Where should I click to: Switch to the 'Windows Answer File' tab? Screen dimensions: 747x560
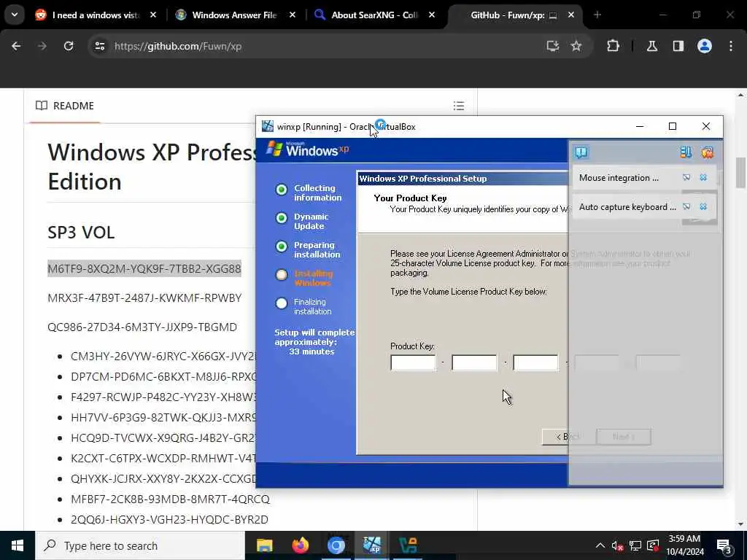(234, 15)
